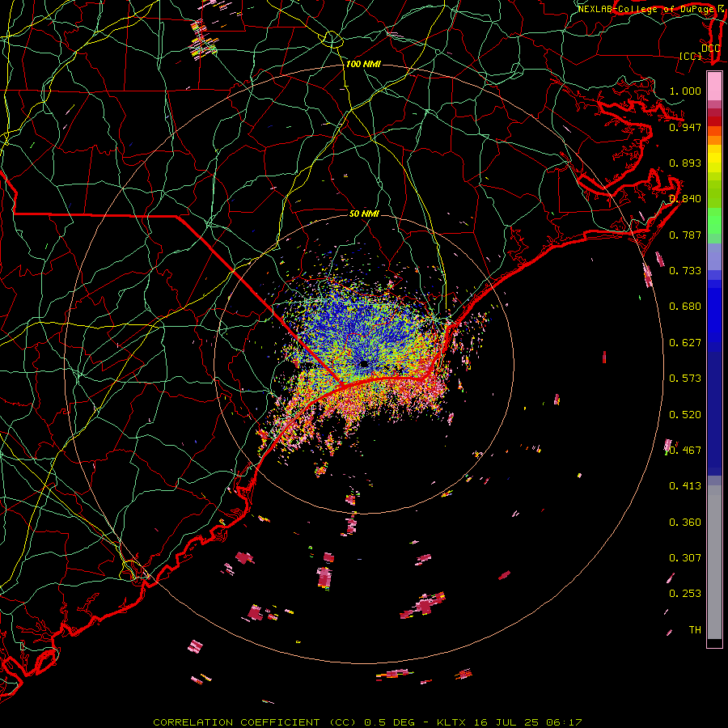Click the '100 NMI' range ring label
The image size is (728, 728).
click(x=363, y=64)
